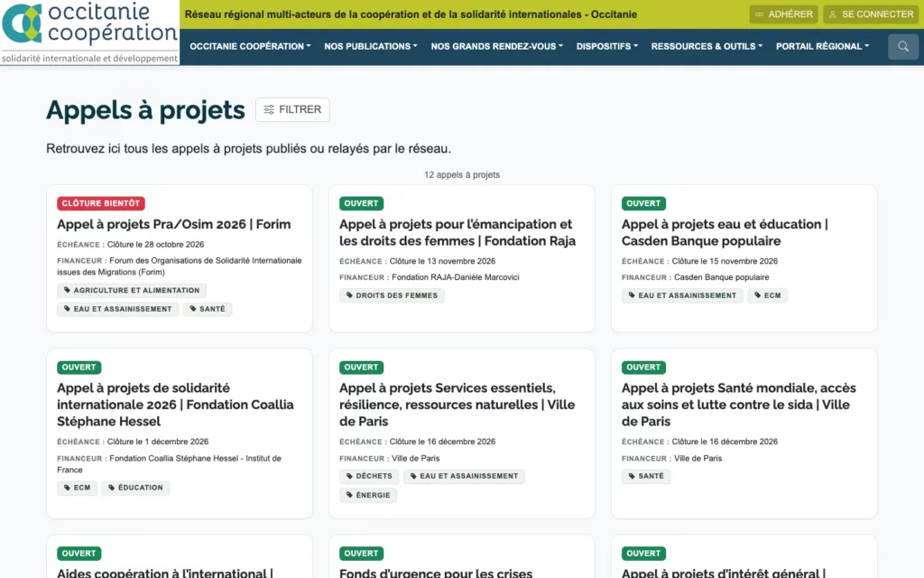Click the SE CONNECTER button
This screenshot has width=924, height=578.
coord(871,14)
